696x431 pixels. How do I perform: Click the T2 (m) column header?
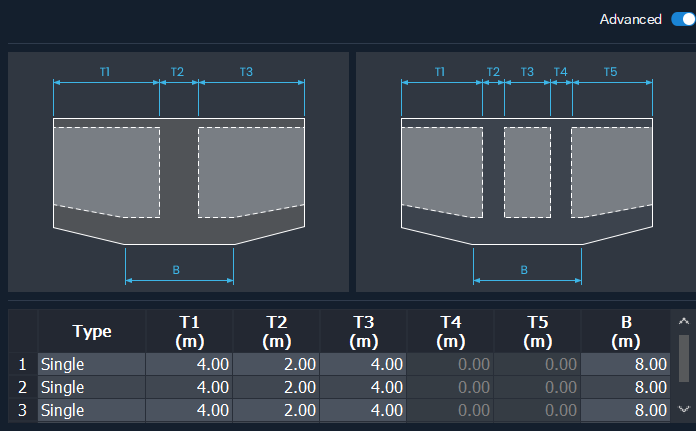pos(276,331)
